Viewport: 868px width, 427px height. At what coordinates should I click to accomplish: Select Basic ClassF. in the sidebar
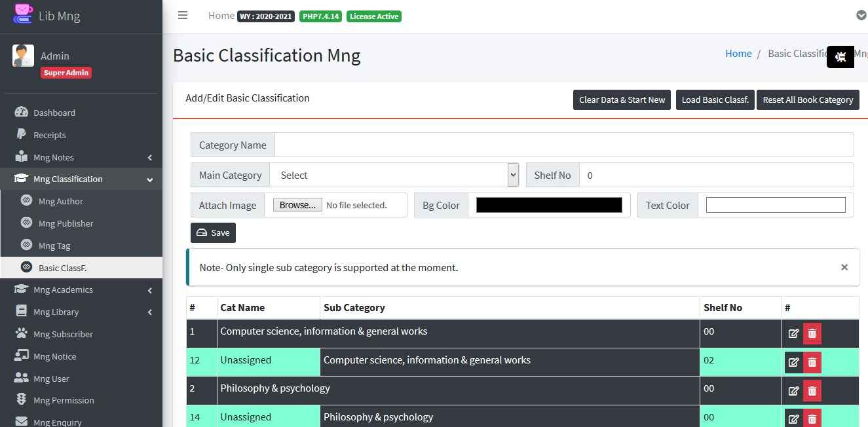[61, 267]
